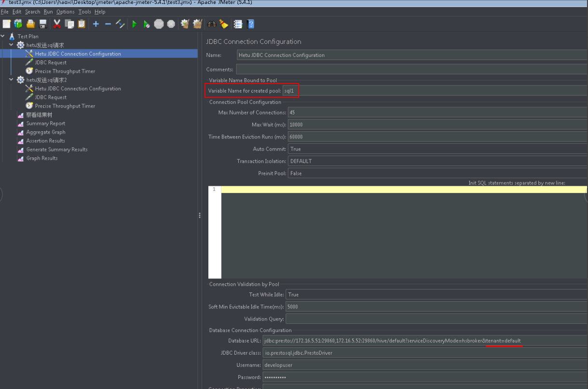Click the New test plan toolbar icon
588x389 pixels.
[x=6, y=24]
